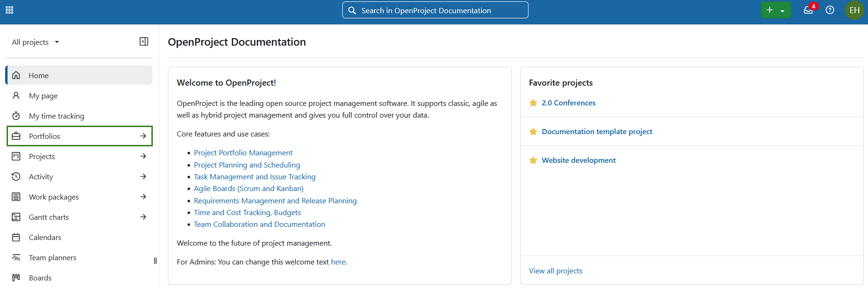Open My page menu item
Viewport: 868px width, 288px height.
point(79,96)
